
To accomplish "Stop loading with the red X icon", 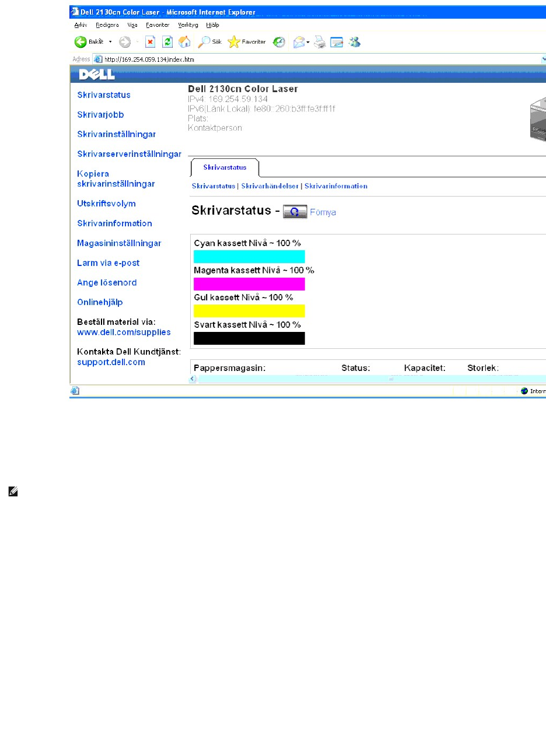I will coord(150,42).
